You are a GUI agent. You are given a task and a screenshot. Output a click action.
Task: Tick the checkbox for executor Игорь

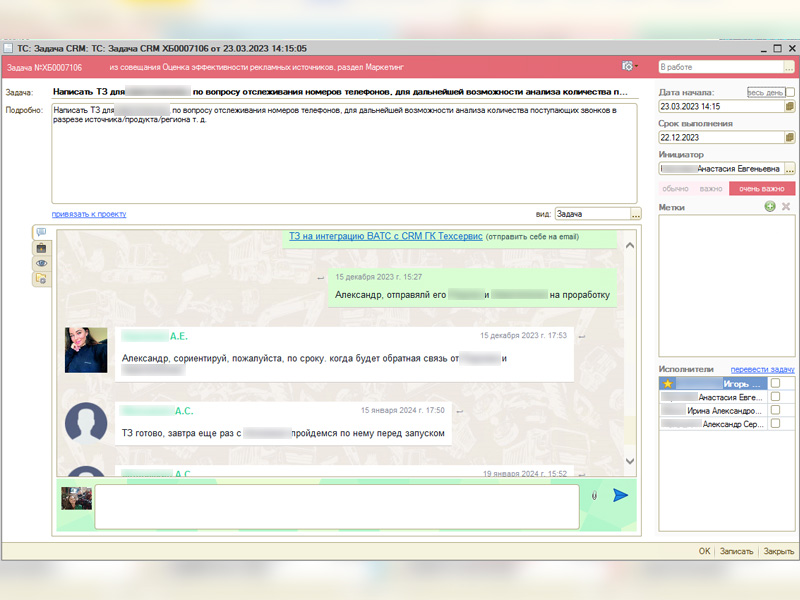tap(775, 383)
